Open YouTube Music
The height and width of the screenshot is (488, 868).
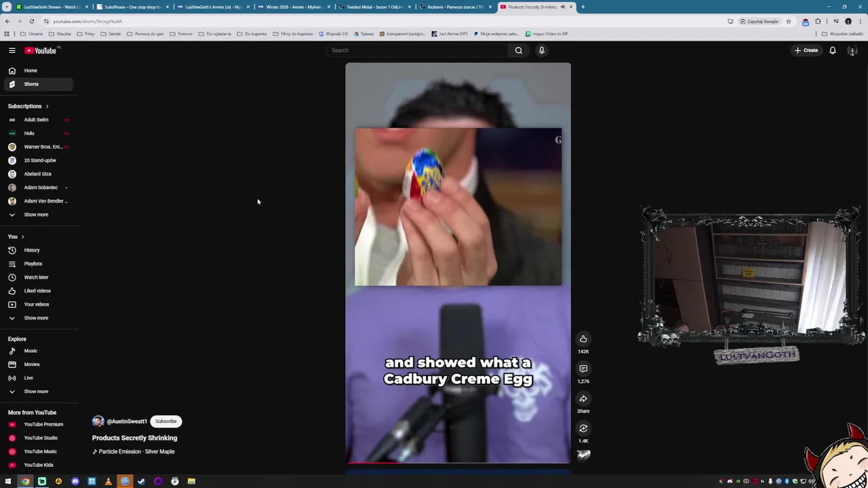[38, 451]
